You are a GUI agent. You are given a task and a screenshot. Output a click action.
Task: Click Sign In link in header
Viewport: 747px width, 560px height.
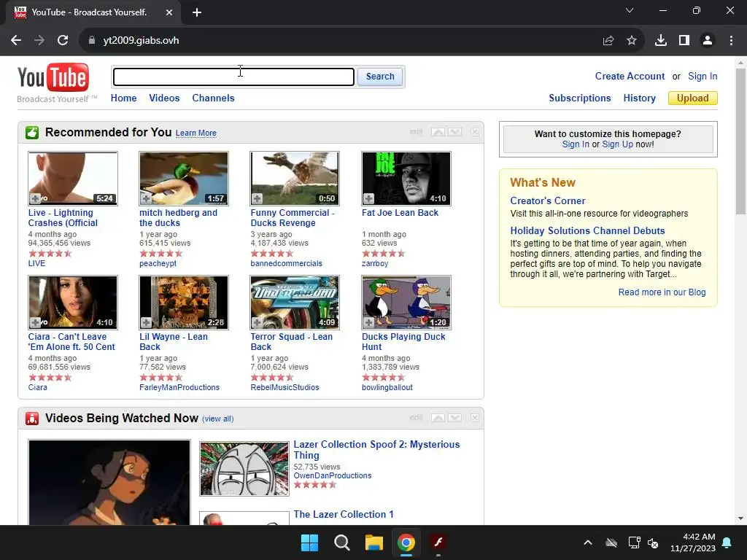tap(703, 76)
